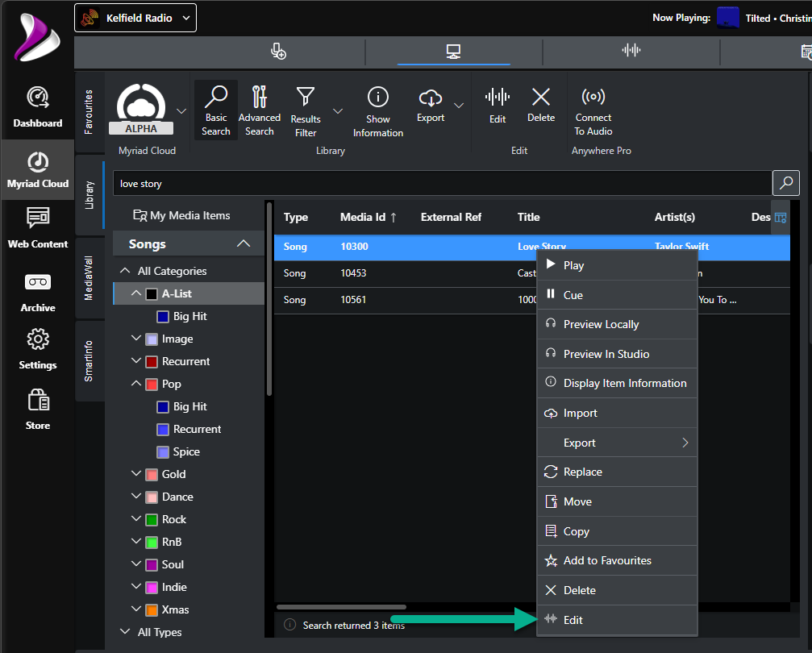This screenshot has width=812, height=653.
Task: Open dropdown arrow next to Results Filter
Action: (338, 110)
